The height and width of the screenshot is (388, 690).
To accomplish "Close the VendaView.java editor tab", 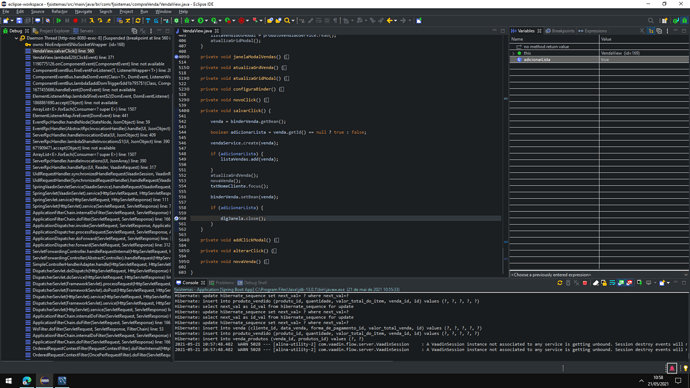I will [x=217, y=31].
